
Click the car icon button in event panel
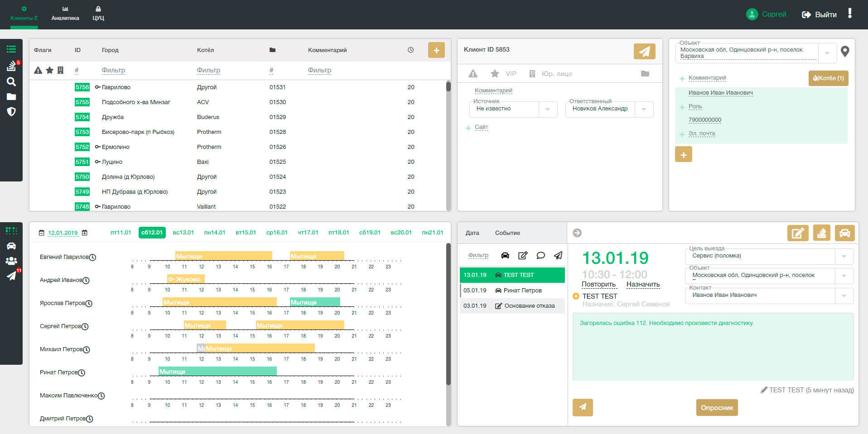tap(844, 233)
